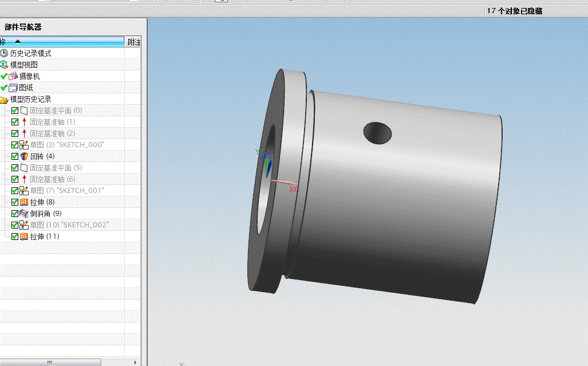Click the 固定基准平面 (0) plane icon
Viewport: 588px width, 366px height.
point(24,111)
